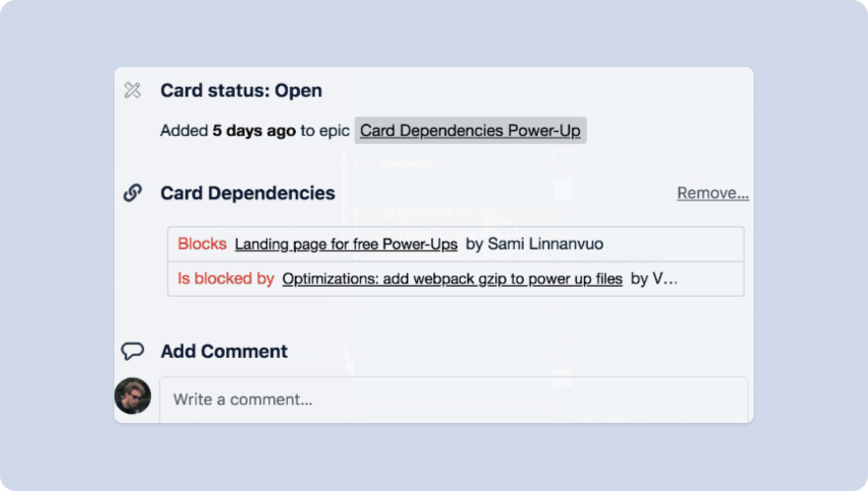Viewport: 868px width, 491px height.
Task: Focus the Write a comment field
Action: click(x=454, y=399)
